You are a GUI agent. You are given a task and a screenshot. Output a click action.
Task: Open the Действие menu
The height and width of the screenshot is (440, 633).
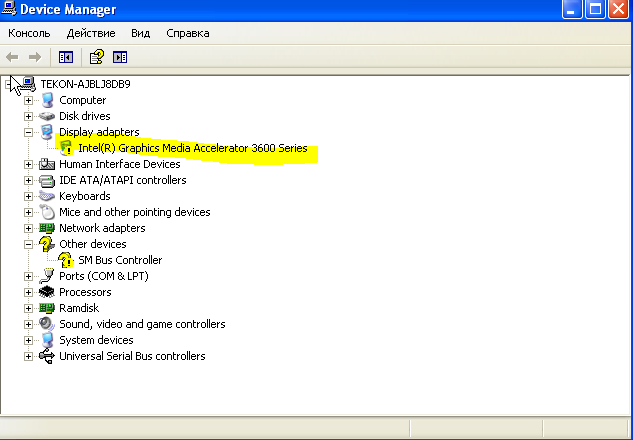(90, 33)
